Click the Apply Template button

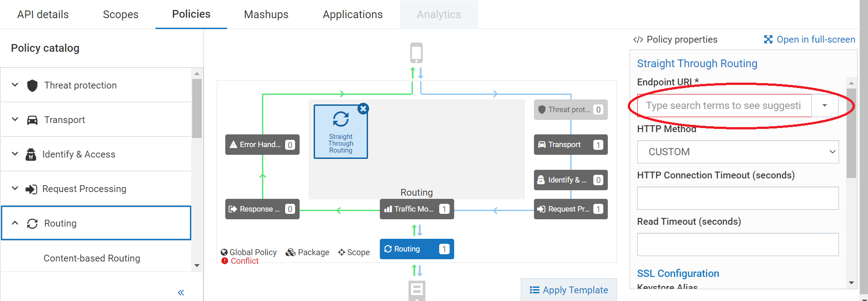pos(568,290)
